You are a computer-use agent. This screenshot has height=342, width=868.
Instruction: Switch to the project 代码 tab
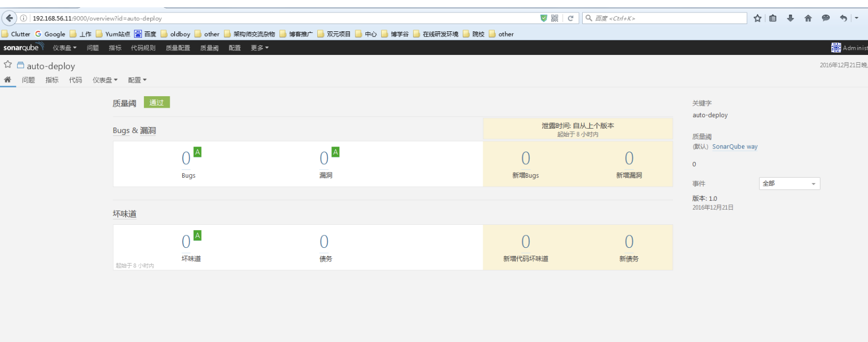(x=75, y=80)
